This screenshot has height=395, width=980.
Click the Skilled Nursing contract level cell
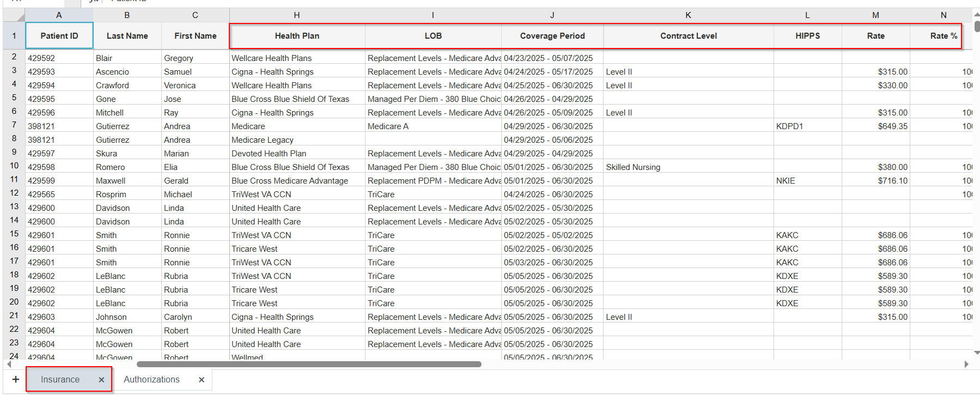pyautogui.click(x=689, y=167)
